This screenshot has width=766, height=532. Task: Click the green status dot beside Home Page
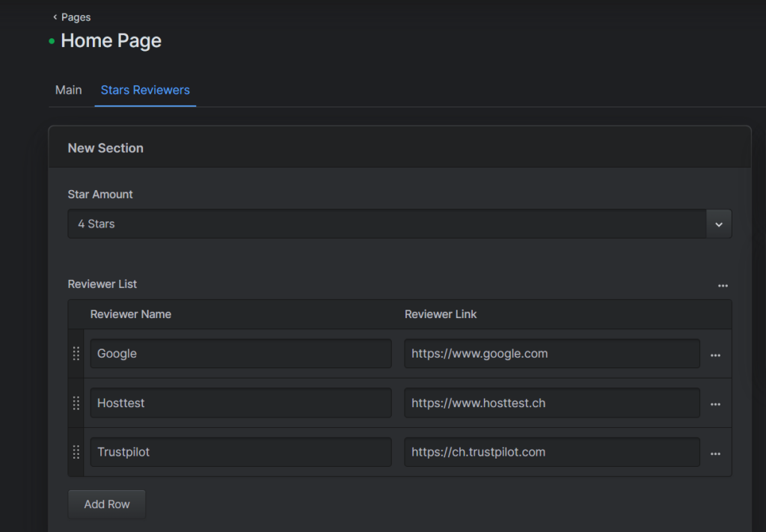(52, 41)
